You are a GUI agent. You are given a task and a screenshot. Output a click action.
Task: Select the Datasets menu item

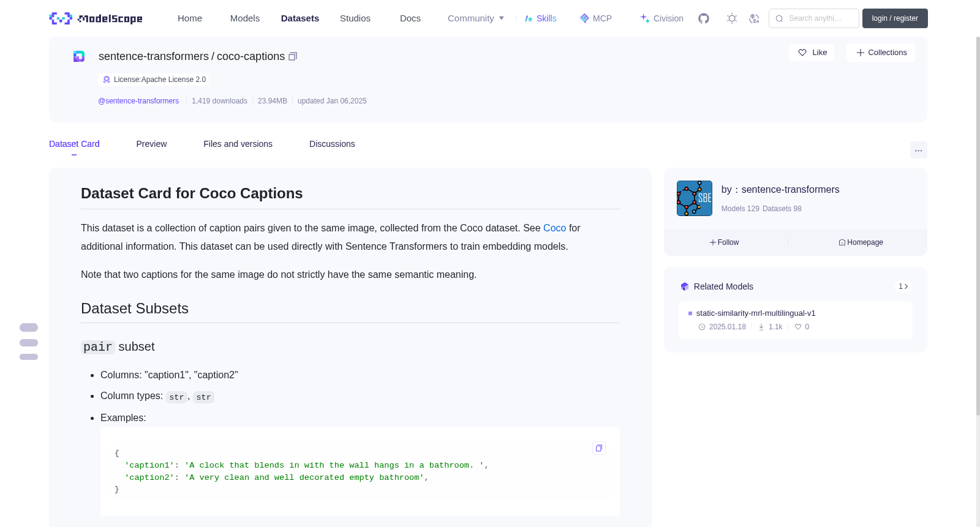[x=300, y=18]
